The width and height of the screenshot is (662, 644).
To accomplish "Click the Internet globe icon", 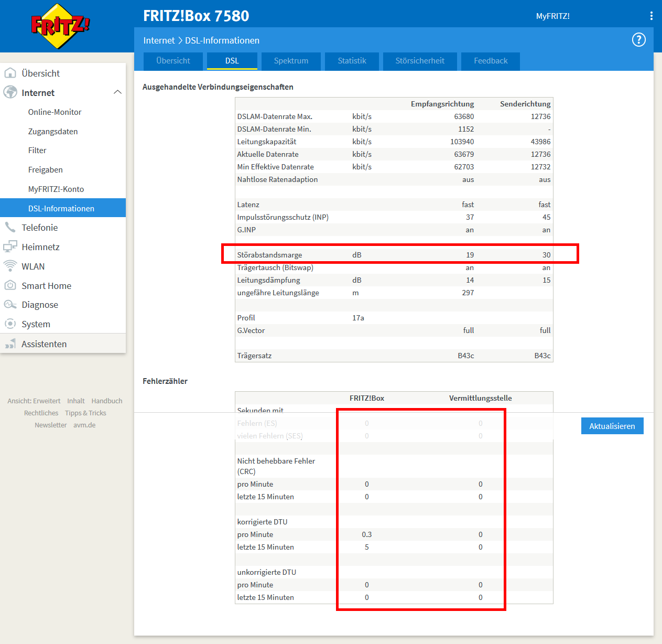I will coord(10,92).
